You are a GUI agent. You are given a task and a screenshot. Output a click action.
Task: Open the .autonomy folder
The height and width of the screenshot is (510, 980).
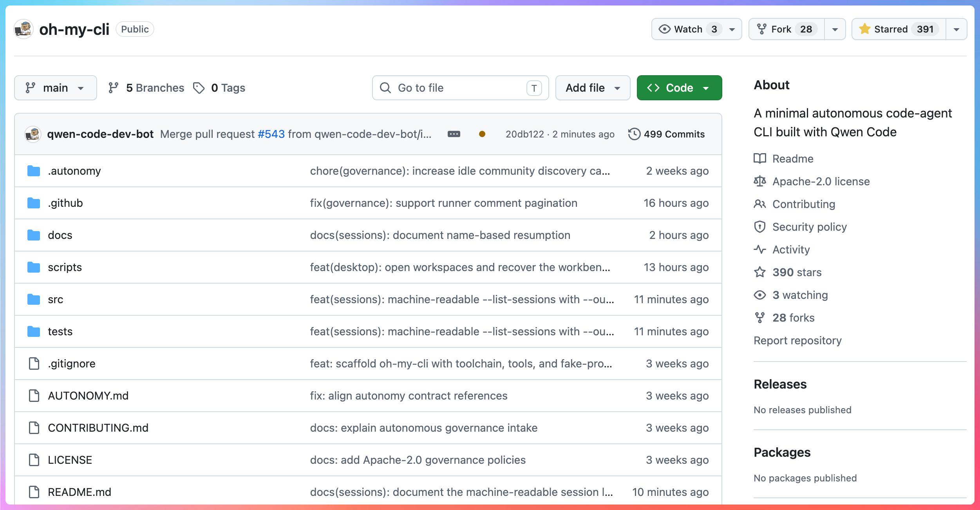[x=74, y=171]
